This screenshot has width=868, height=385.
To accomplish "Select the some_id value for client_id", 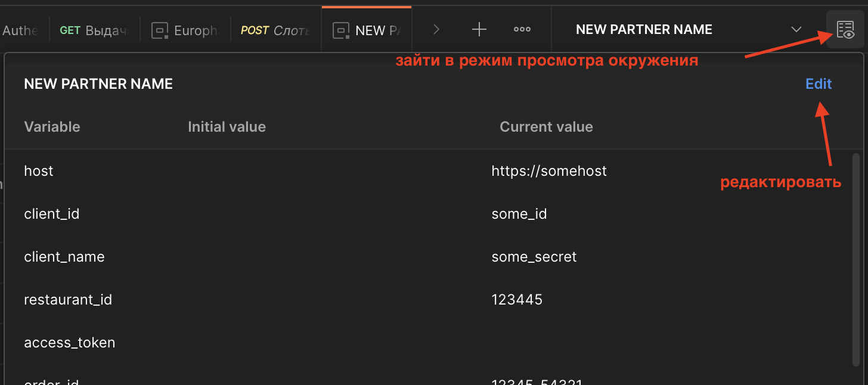I will pyautogui.click(x=519, y=214).
